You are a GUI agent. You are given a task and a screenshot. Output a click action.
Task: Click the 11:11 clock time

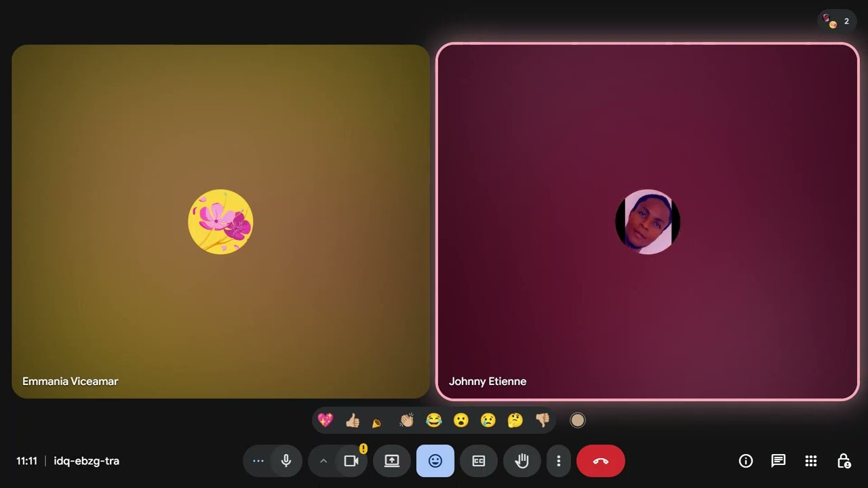[x=27, y=461]
